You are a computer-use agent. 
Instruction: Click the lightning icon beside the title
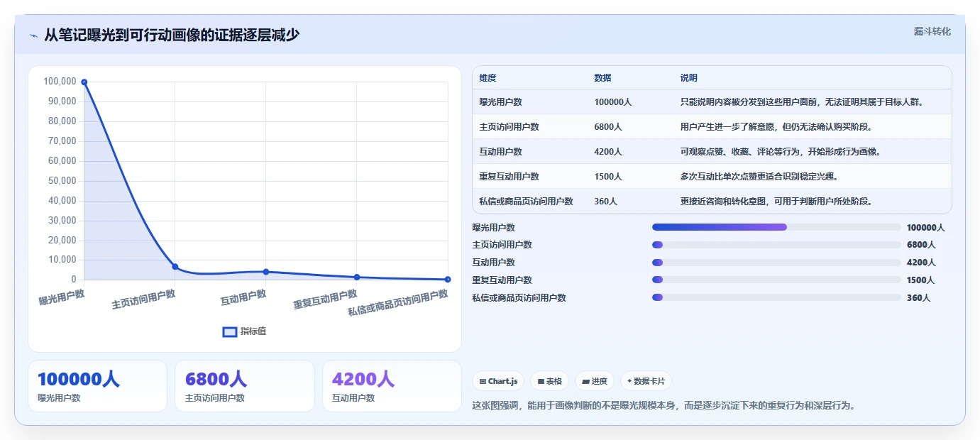[x=33, y=35]
